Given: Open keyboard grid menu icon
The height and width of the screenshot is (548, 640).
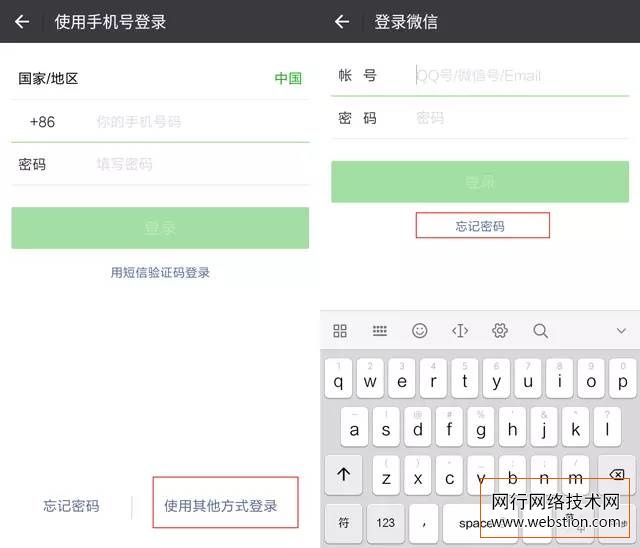Looking at the screenshot, I should click(340, 331).
